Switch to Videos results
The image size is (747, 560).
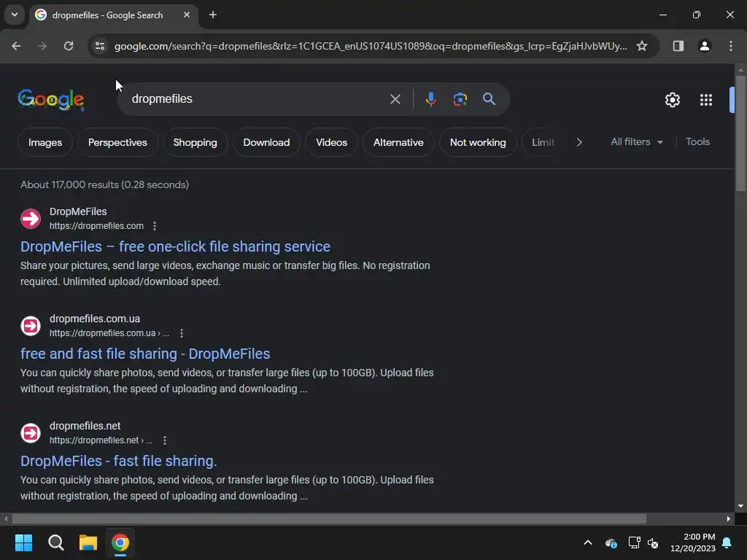pyautogui.click(x=332, y=142)
